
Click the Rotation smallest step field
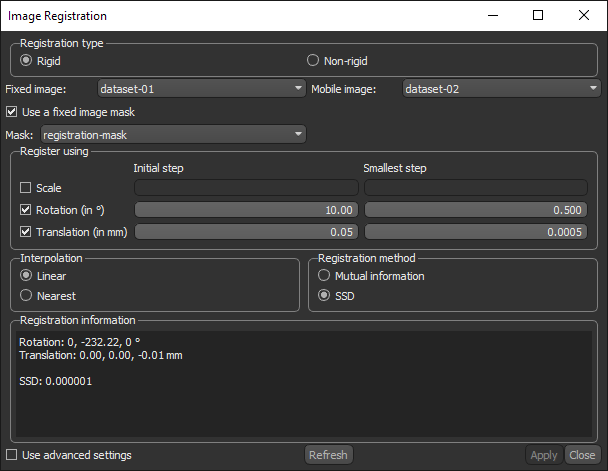(475, 210)
